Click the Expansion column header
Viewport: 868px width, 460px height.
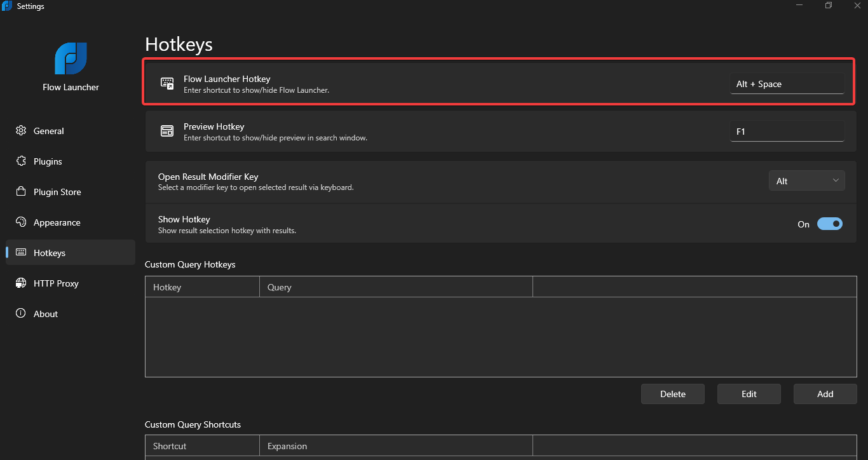click(396, 446)
